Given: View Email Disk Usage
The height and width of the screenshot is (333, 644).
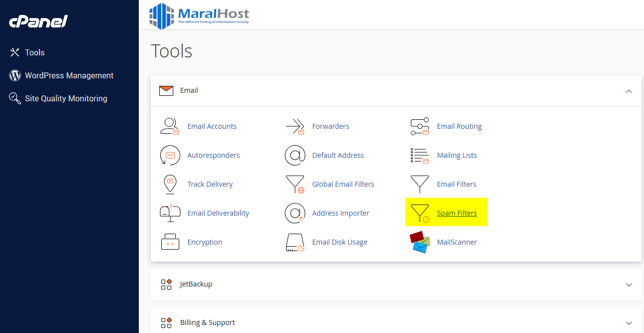Looking at the screenshot, I should (x=339, y=242).
